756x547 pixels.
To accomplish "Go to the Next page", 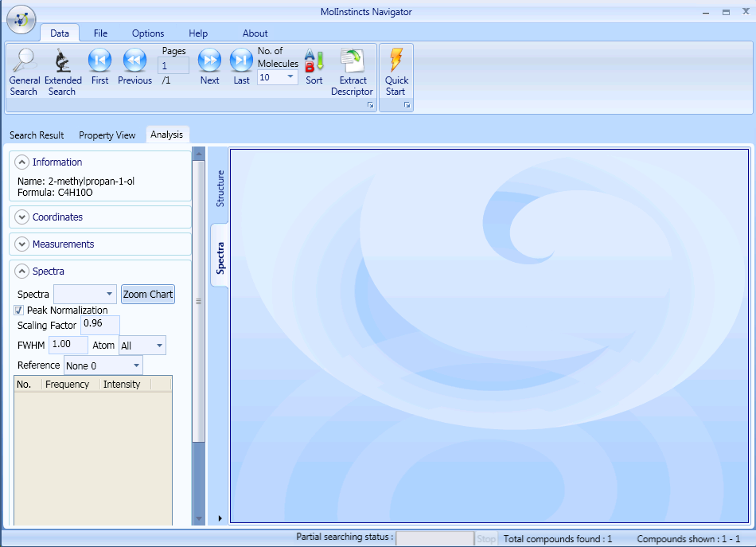I will click(210, 67).
